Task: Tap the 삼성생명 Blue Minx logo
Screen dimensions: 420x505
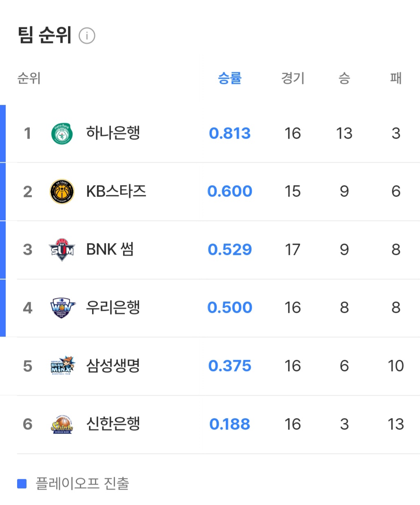Action: coord(62,365)
